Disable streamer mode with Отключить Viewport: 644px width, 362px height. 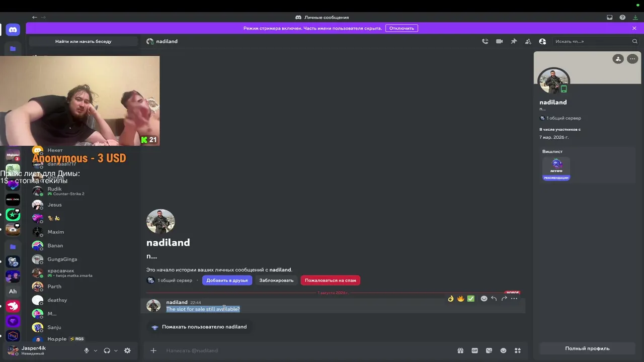[x=401, y=28]
